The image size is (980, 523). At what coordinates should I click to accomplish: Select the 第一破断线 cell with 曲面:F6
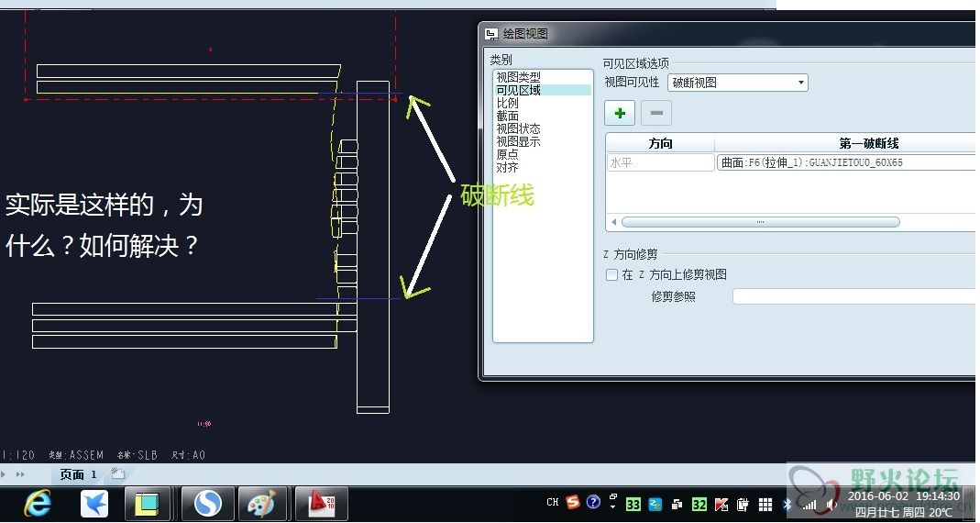845,162
